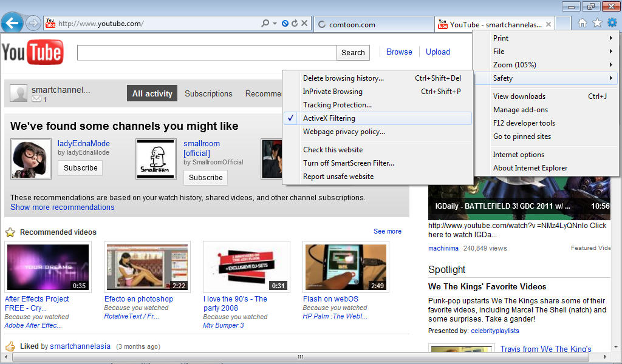Close the YouTube smartchannelasia tab

549,24
